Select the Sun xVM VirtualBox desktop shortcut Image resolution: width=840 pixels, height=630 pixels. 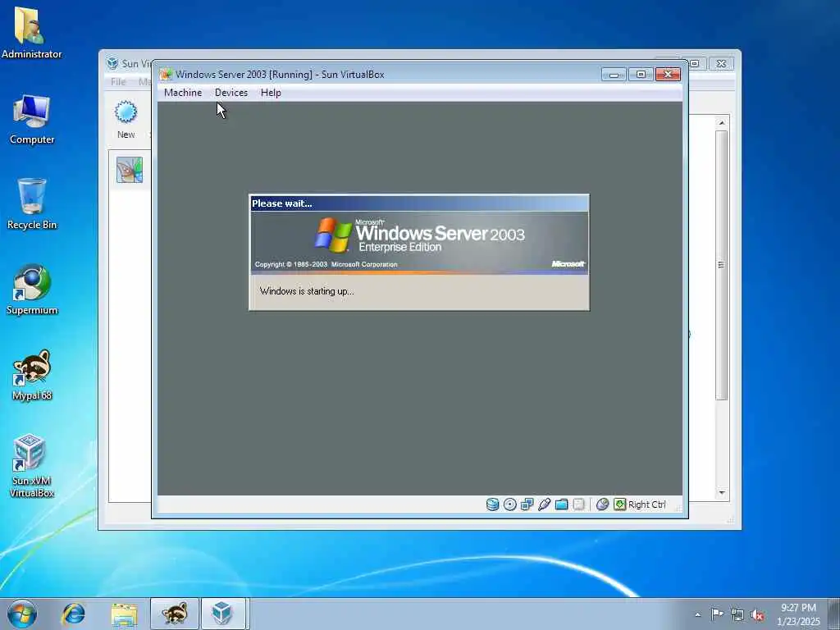32,466
